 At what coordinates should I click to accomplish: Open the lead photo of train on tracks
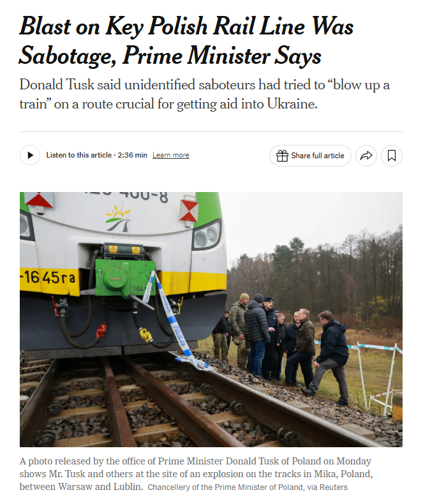click(x=211, y=319)
